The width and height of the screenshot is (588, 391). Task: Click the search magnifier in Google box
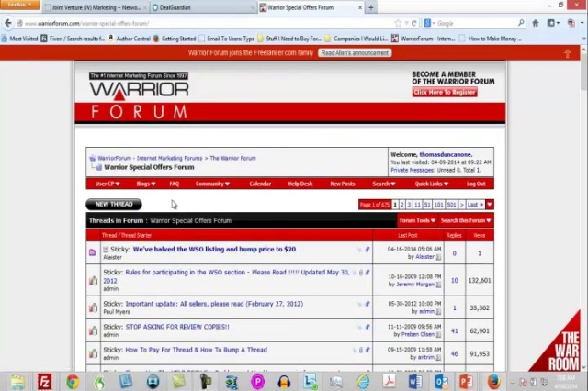point(521,23)
